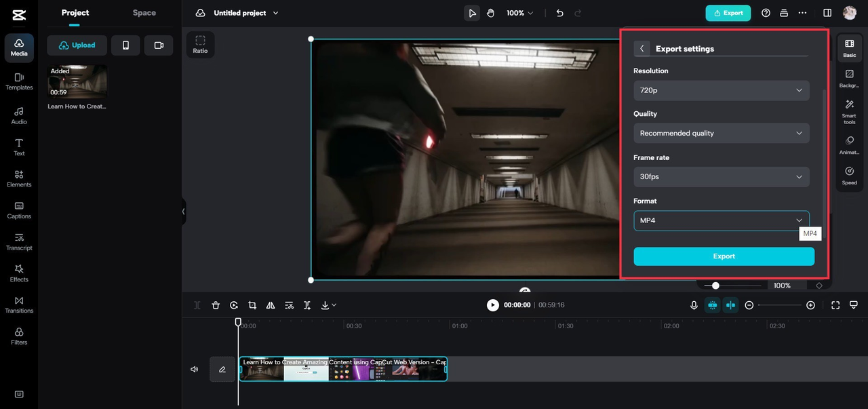This screenshot has width=868, height=409.
Task: Select the Hand pan tool
Action: pos(491,13)
